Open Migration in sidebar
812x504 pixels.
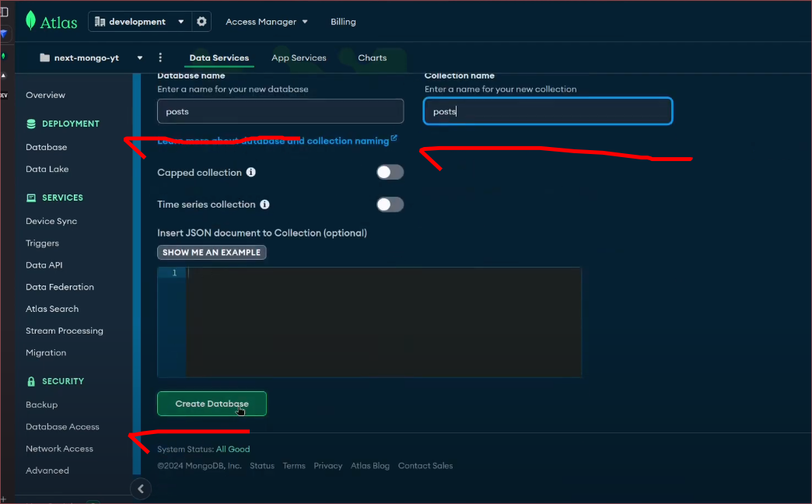[46, 353]
